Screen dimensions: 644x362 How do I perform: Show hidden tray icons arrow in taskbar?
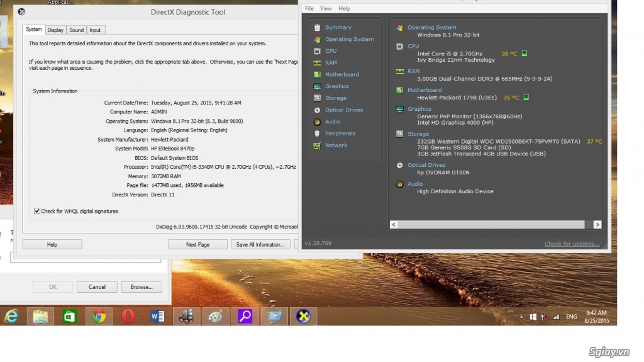tap(521, 317)
